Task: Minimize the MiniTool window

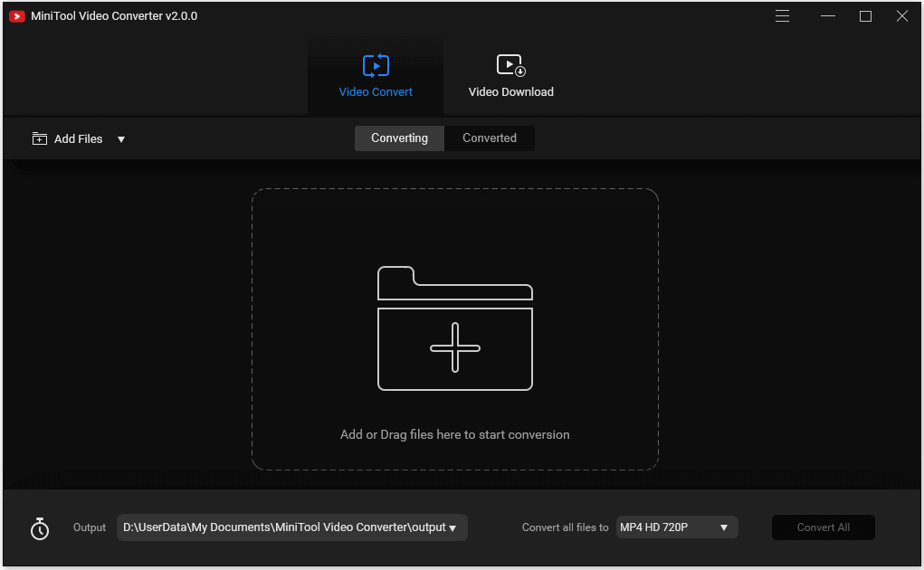Action: pyautogui.click(x=828, y=16)
